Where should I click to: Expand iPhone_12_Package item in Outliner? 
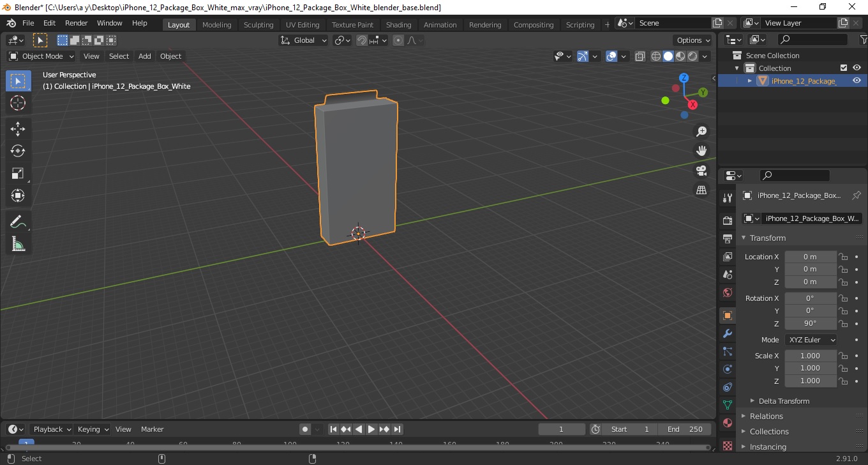pos(750,80)
